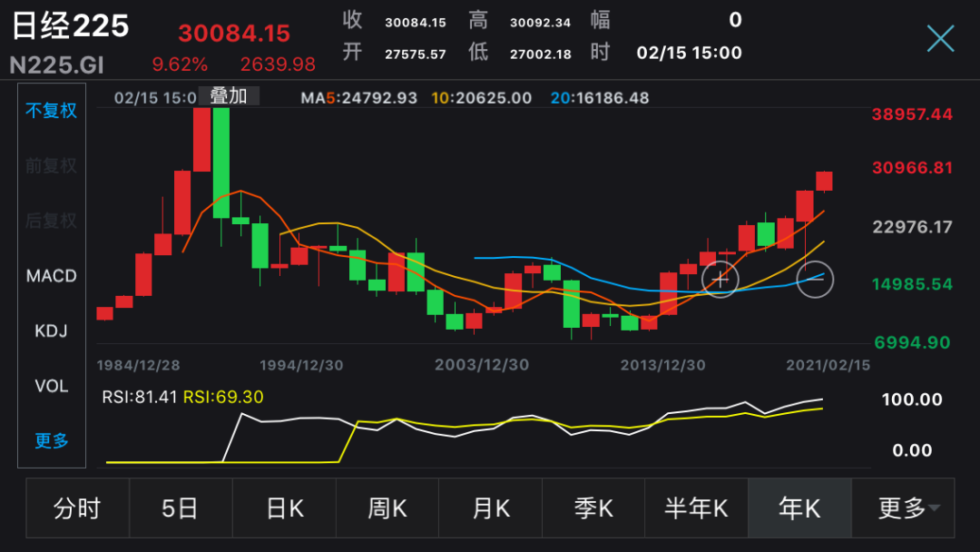Click the 1984/12/28 date axis label

tap(138, 365)
